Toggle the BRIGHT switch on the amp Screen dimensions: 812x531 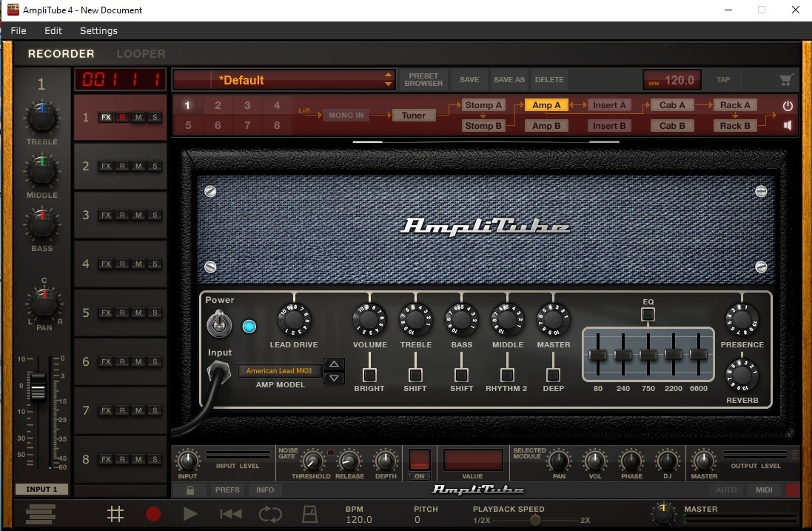tap(369, 375)
